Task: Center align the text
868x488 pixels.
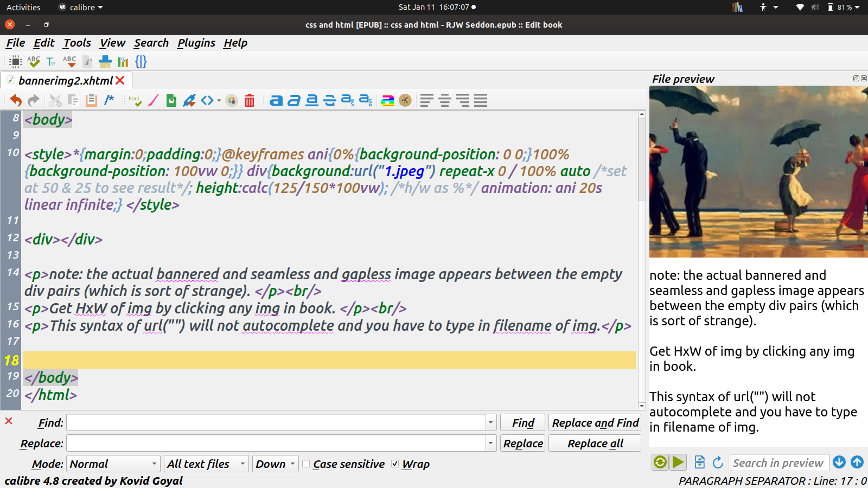Action: (445, 100)
